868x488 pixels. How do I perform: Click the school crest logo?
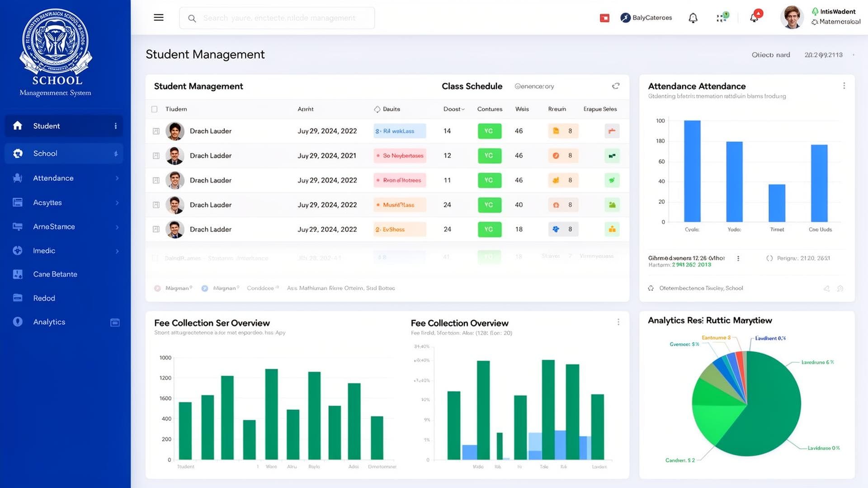(56, 42)
